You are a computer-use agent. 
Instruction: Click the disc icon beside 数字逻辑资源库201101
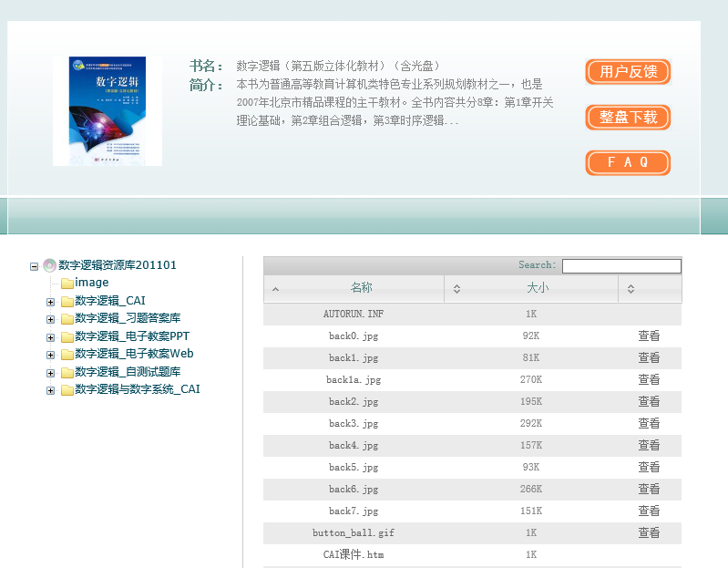coord(49,265)
